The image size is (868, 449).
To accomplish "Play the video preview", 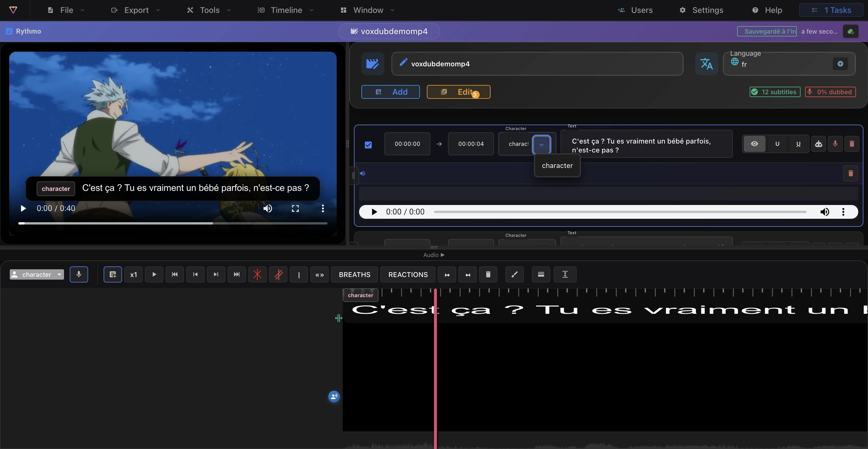I will pos(23,208).
